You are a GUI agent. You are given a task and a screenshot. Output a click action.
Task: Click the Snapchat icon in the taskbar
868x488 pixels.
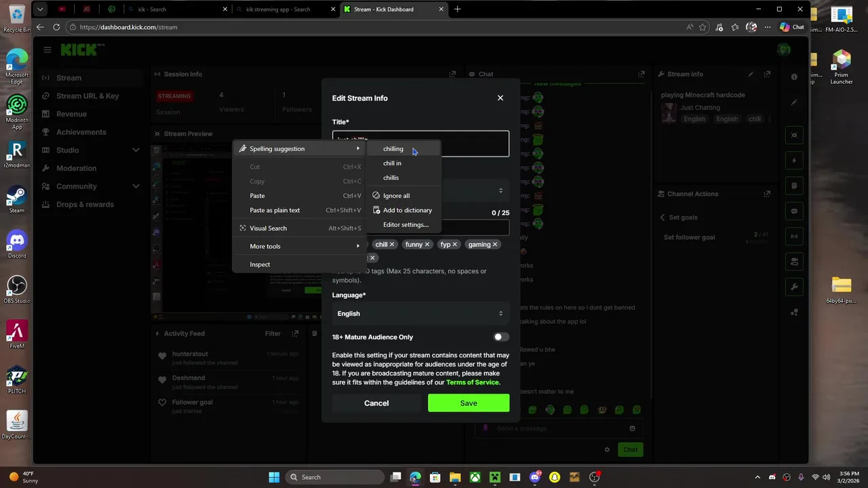[x=555, y=477]
